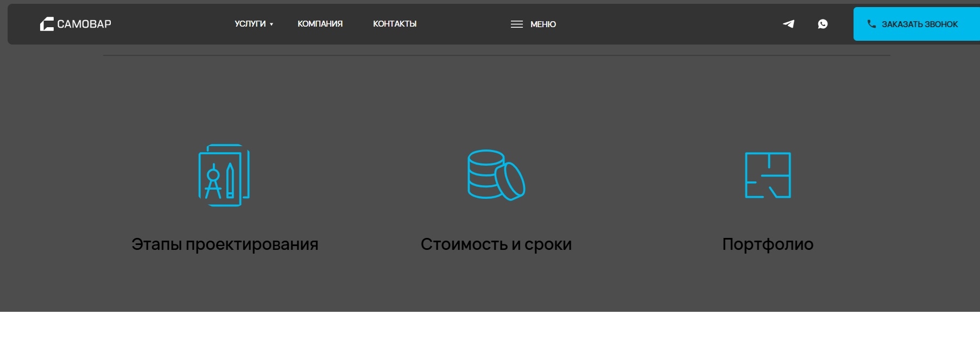The width and height of the screenshot is (980, 352).
Task: Open the Портфолио link
Action: (768, 244)
